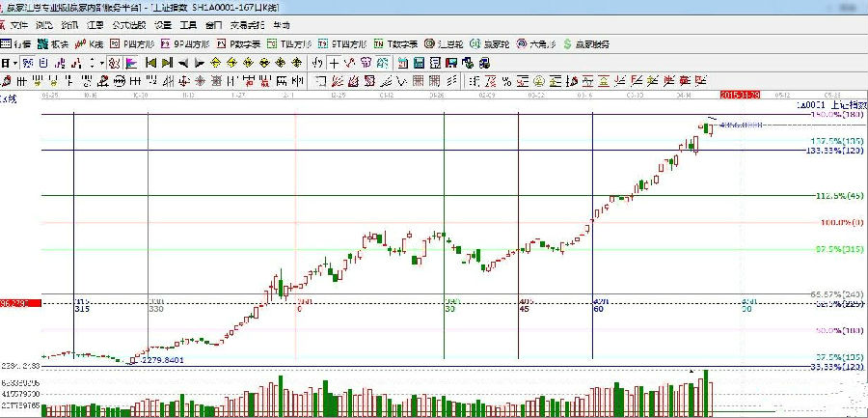Open the 9P四方形 tool
Image resolution: width=868 pixels, height=418 pixels.
[x=184, y=44]
